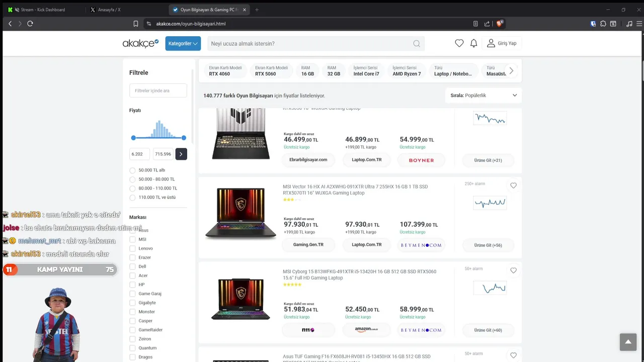644x362 pixels.
Task: Click the share page icon in address bar
Action: pos(487,24)
